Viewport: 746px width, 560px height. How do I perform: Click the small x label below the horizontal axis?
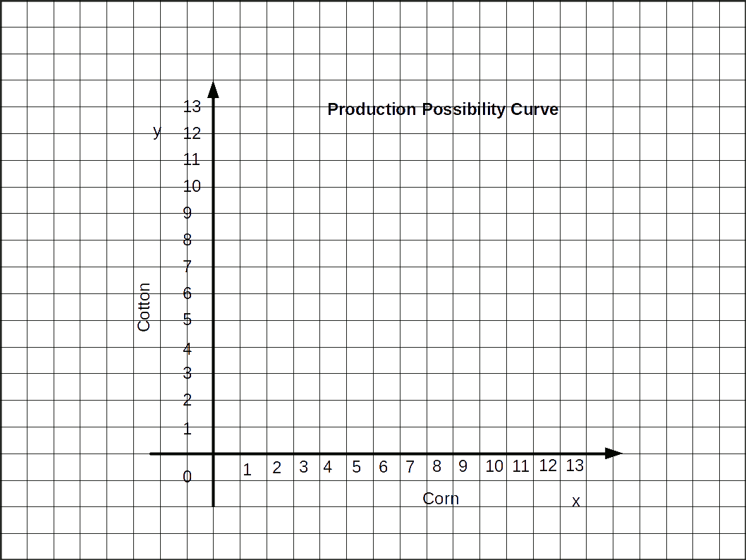click(x=575, y=501)
